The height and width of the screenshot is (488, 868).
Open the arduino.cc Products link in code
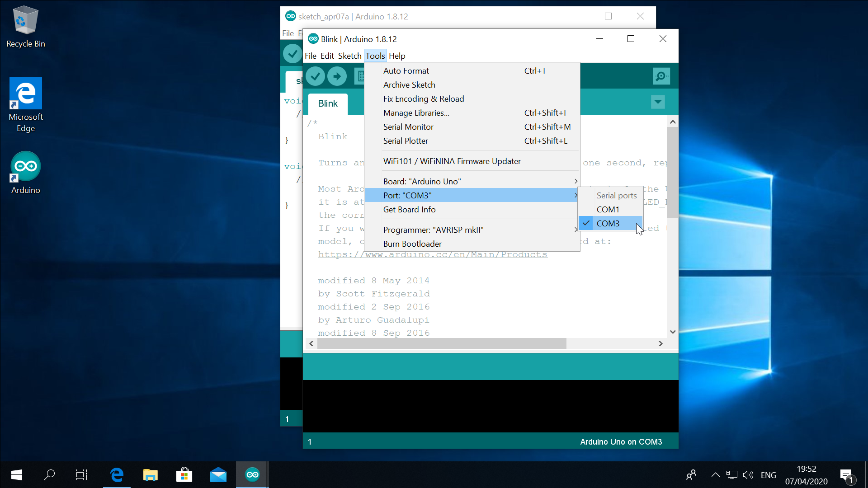coord(433,254)
